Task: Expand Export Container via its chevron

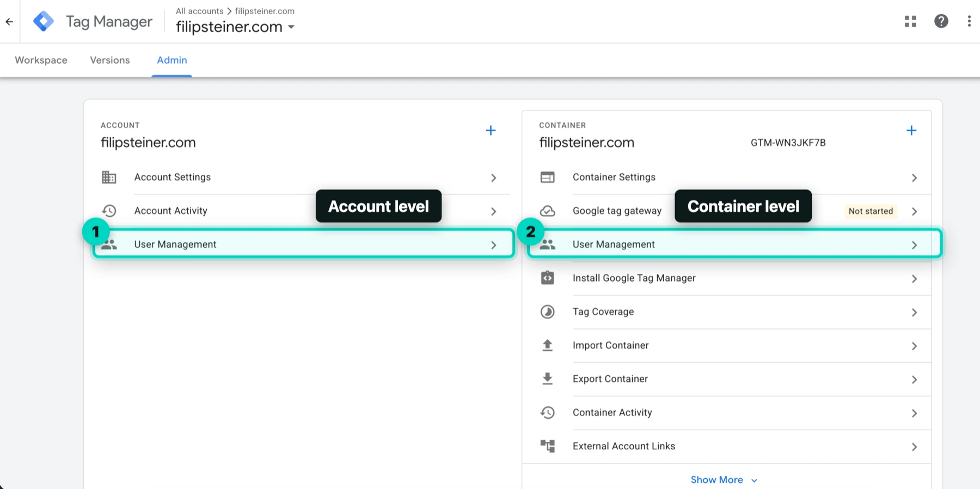Action: [x=914, y=380]
